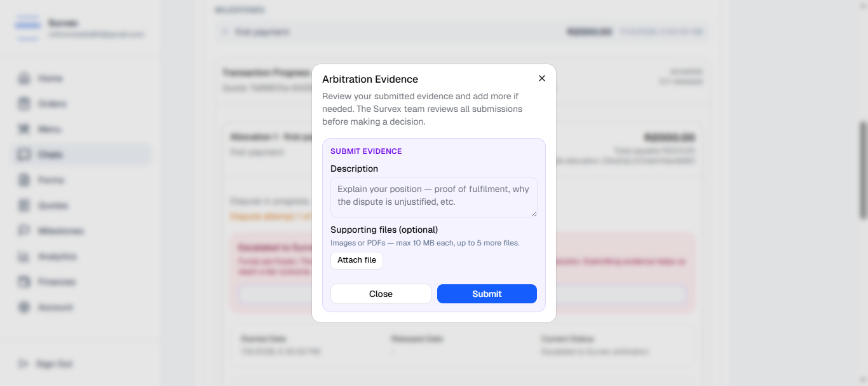Click the Survex logo in sidebar header

[28, 28]
